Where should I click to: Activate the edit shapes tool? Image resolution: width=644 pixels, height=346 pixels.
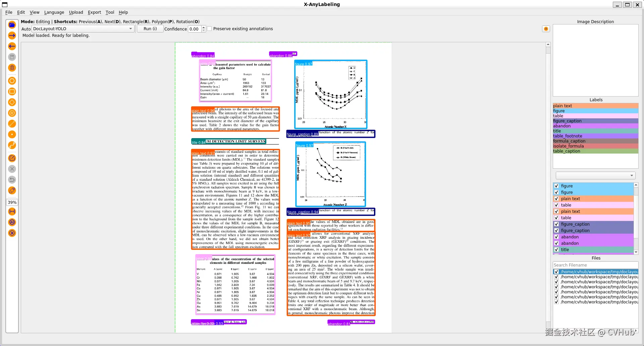pyautogui.click(x=12, y=158)
